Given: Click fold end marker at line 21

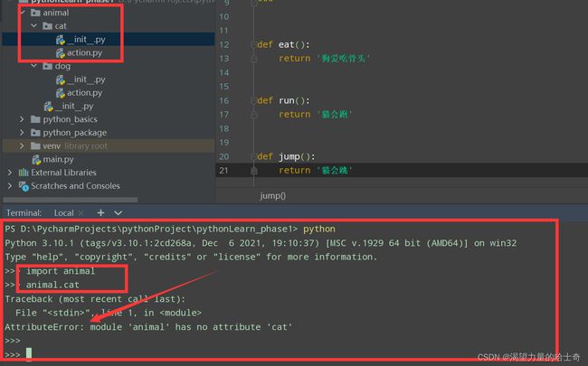Looking at the screenshot, I should coord(254,171).
